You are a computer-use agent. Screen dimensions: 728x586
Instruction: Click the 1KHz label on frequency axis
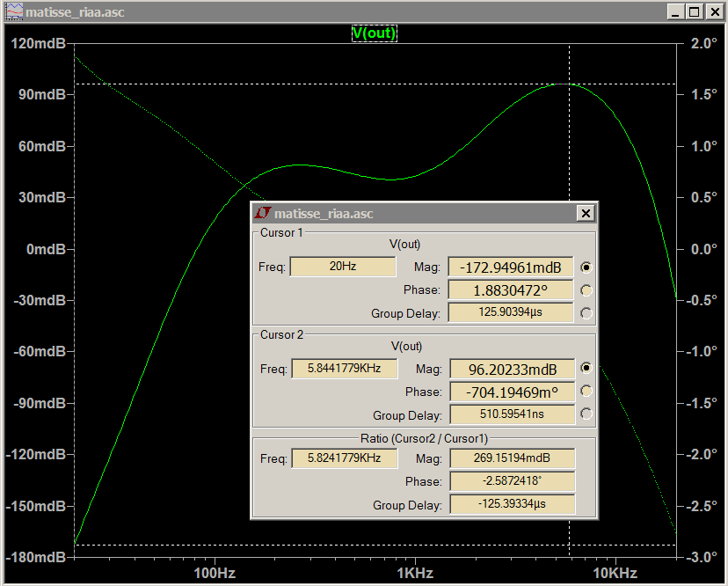click(x=414, y=573)
